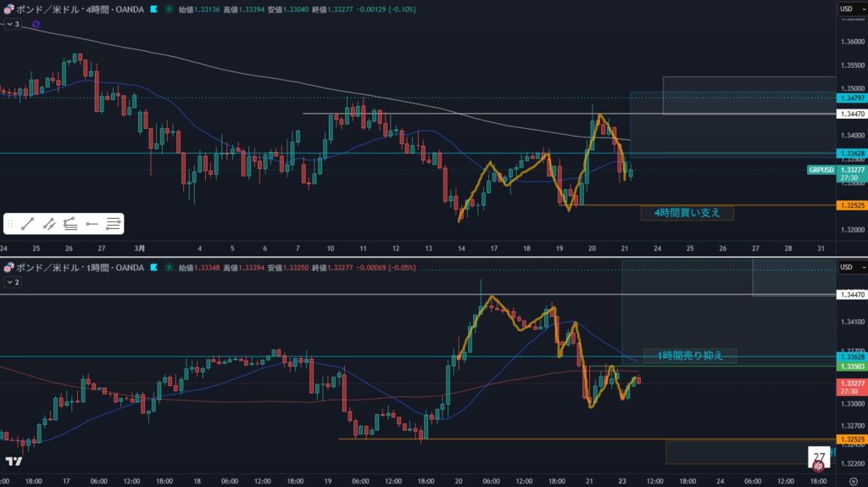Screen dimensions: 868x487
Task: Select the horizontal ray drawing tool
Action: tap(92, 224)
